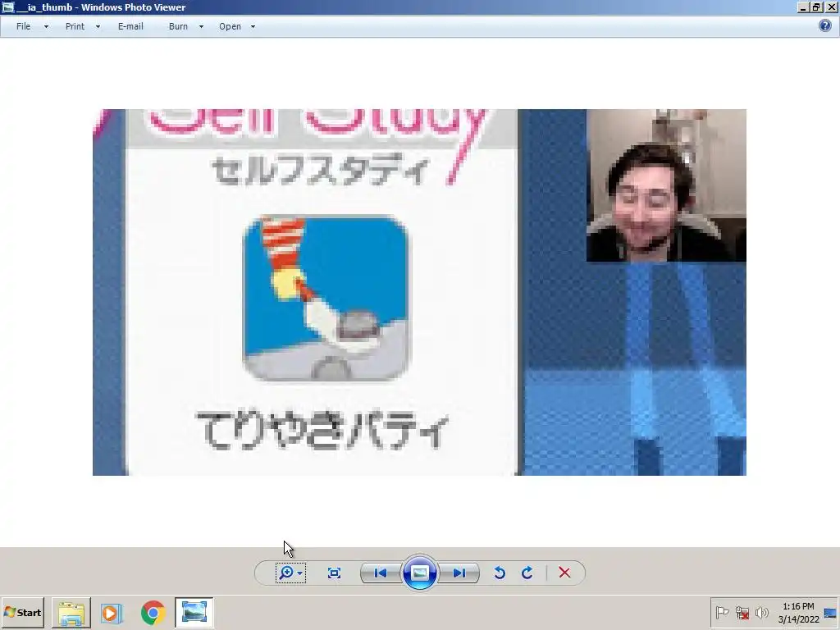Open the Print menu
840x630 pixels.
(75, 26)
